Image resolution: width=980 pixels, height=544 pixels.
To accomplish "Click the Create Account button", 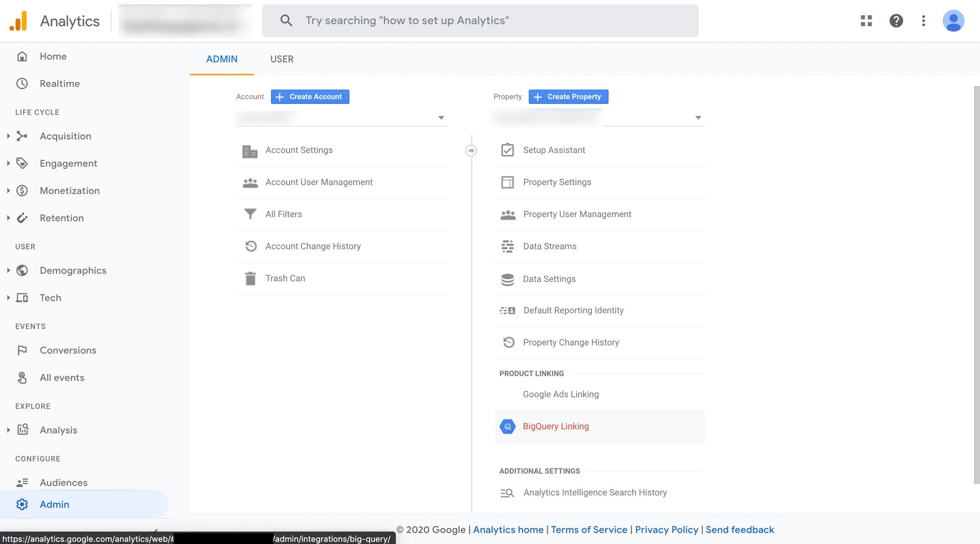I will (310, 97).
